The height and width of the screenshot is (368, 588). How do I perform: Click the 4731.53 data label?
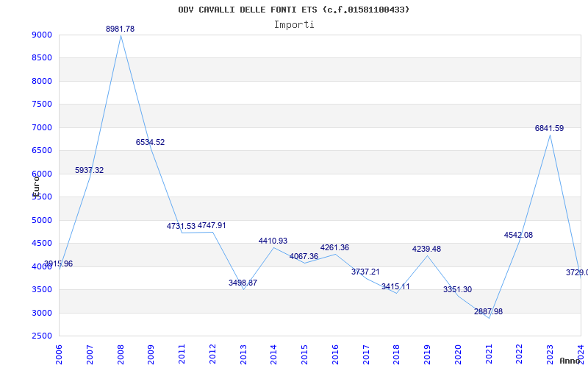pyautogui.click(x=181, y=226)
